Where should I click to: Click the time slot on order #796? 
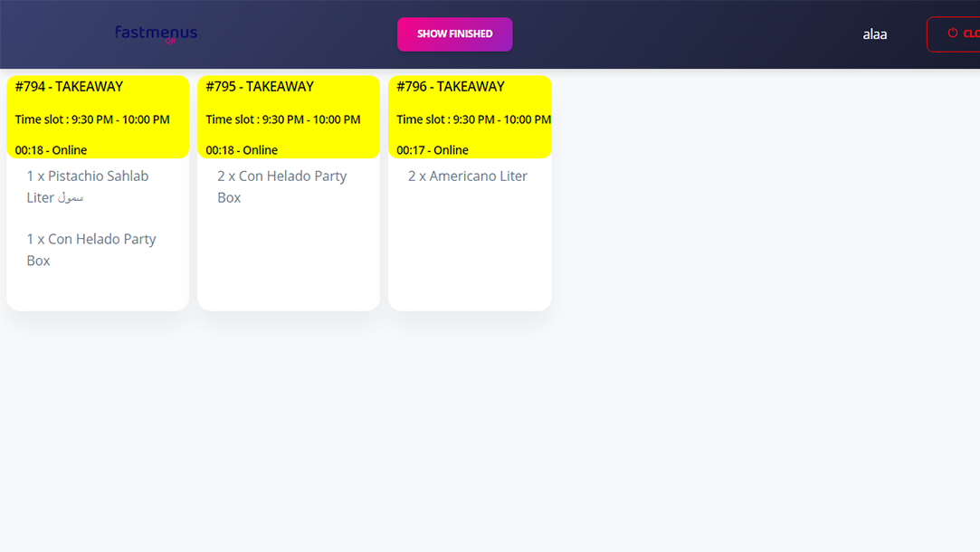(472, 119)
